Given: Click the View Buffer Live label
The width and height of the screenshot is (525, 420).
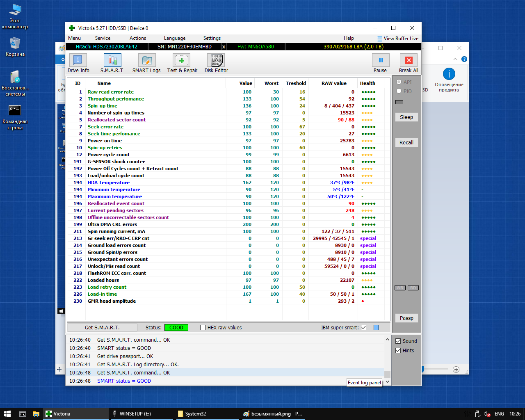Looking at the screenshot, I should (x=401, y=39).
